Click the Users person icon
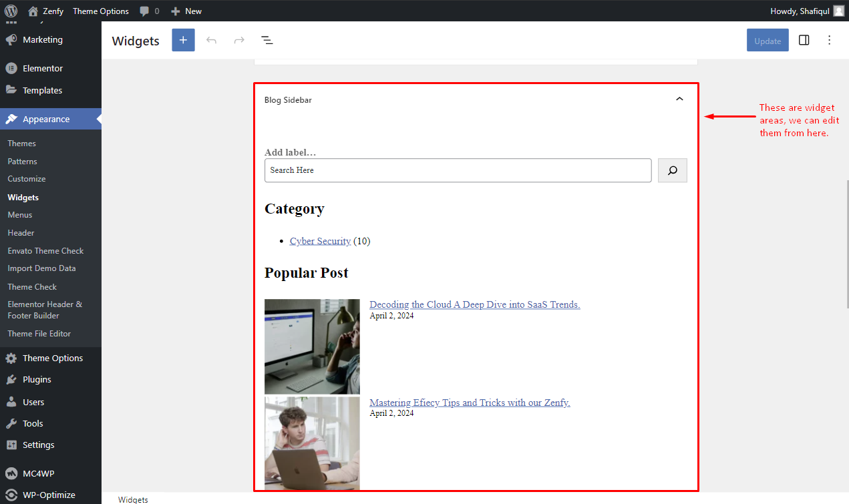 tap(11, 403)
